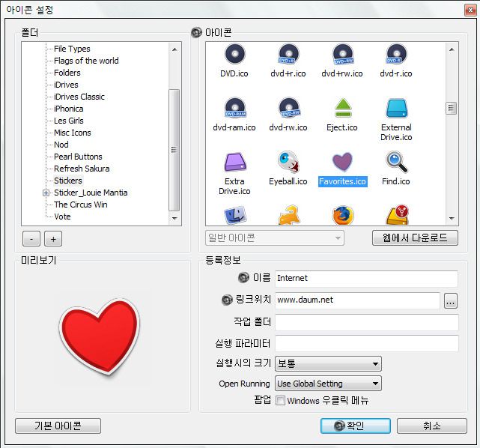Image resolution: width=480 pixels, height=448 pixels.
Task: Open the Misc Icons folder
Action: (73, 133)
